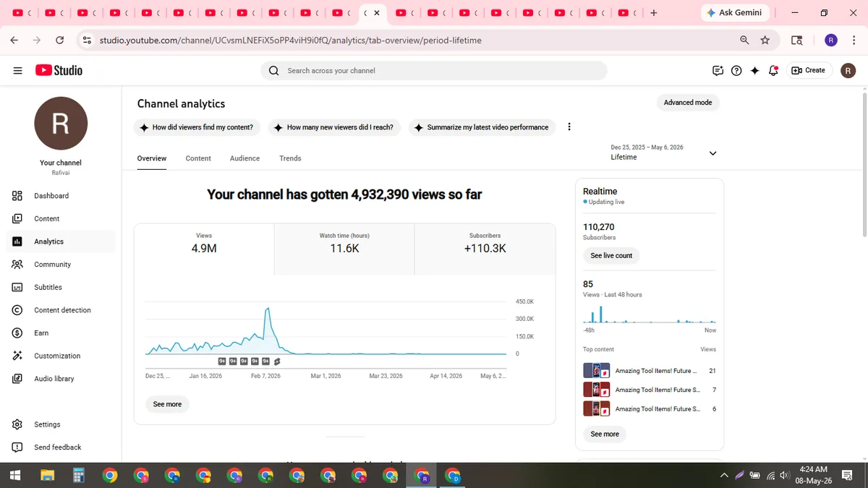Open Settings in the sidebar
The width and height of the screenshot is (868, 488).
pyautogui.click(x=61, y=424)
